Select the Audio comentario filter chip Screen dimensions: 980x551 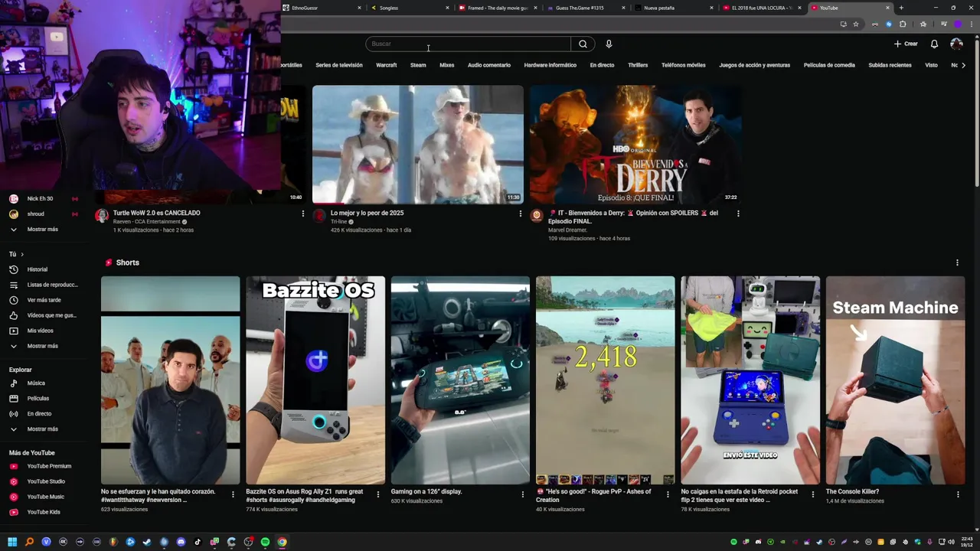click(x=489, y=65)
